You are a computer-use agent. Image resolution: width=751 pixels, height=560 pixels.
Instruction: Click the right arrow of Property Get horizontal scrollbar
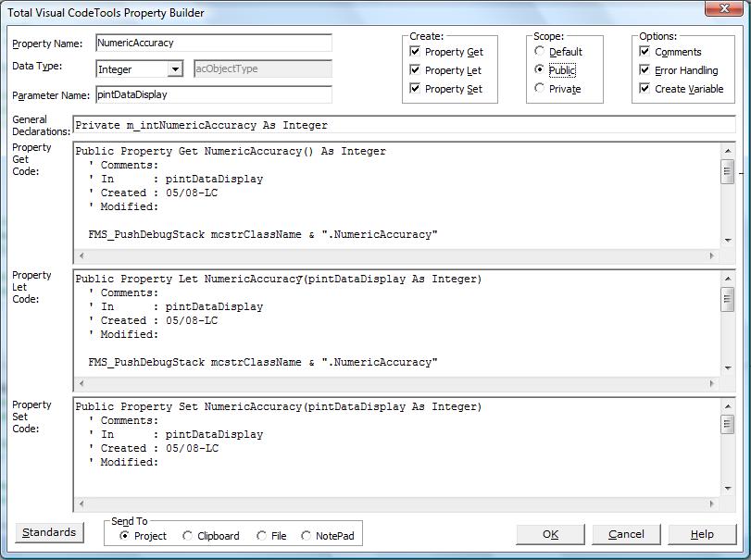pos(712,255)
